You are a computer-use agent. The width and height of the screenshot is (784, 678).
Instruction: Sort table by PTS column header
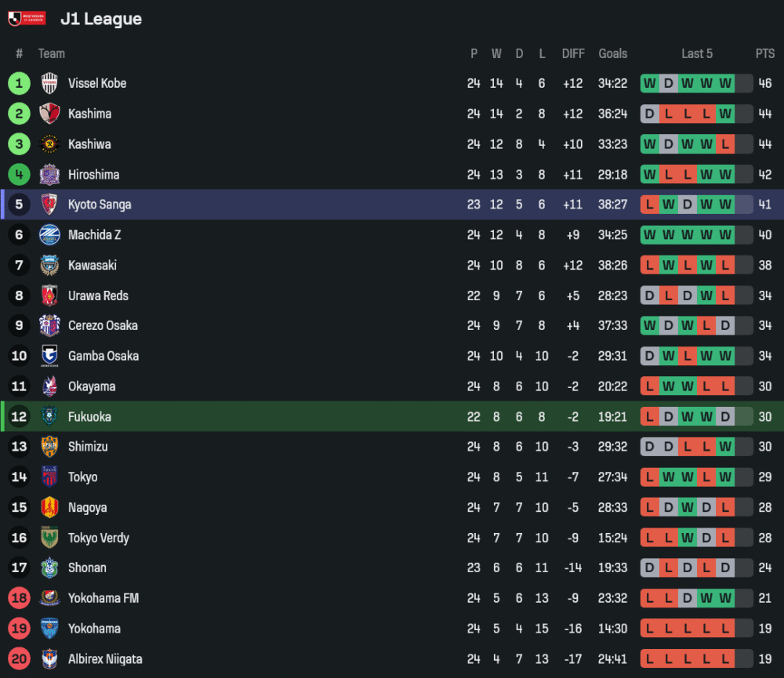pos(764,53)
